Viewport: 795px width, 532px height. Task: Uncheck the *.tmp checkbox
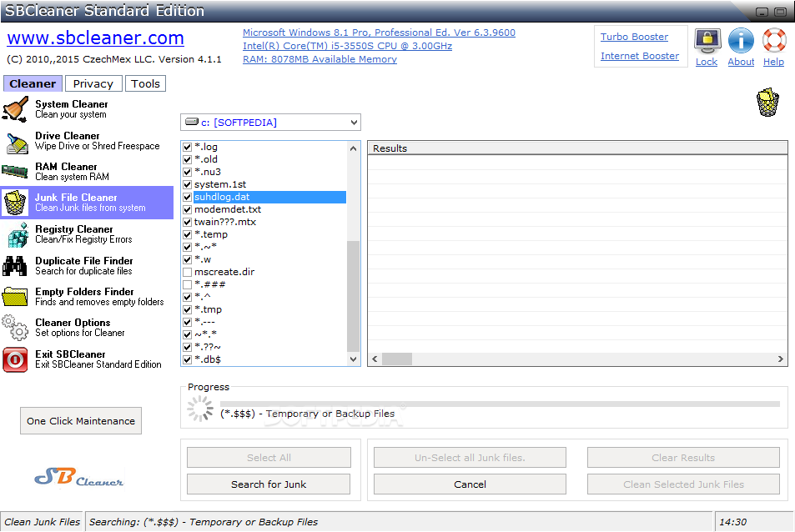click(x=187, y=309)
